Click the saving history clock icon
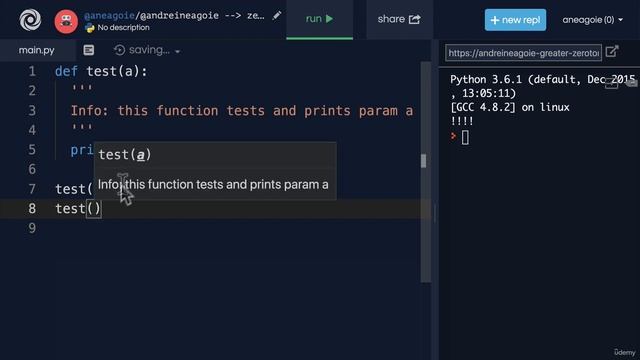The height and width of the screenshot is (360, 640). click(120, 50)
